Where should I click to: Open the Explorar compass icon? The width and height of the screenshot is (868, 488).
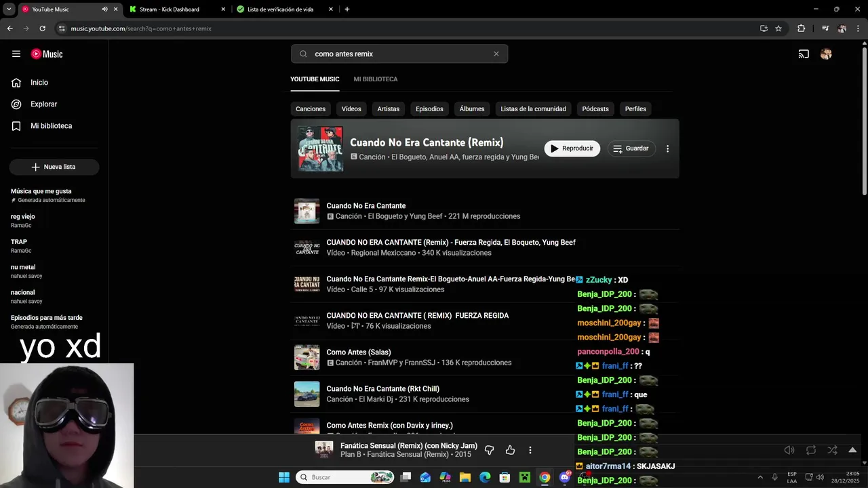click(x=16, y=104)
